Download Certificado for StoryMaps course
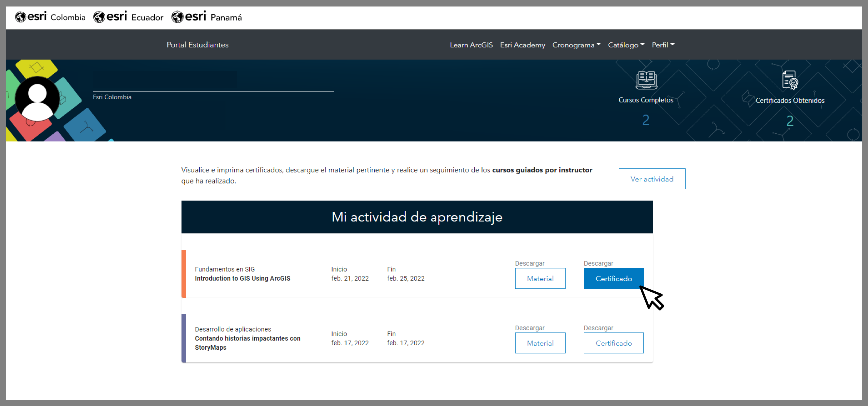 (614, 343)
